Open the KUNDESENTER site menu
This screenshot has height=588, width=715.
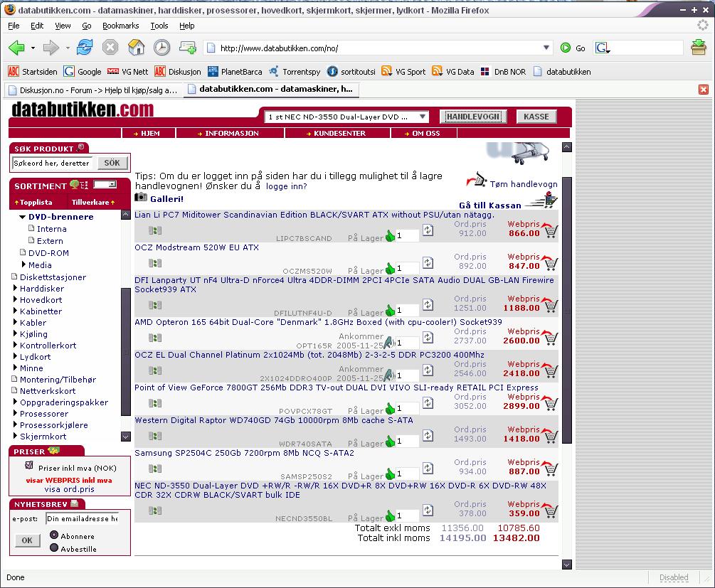tap(338, 133)
